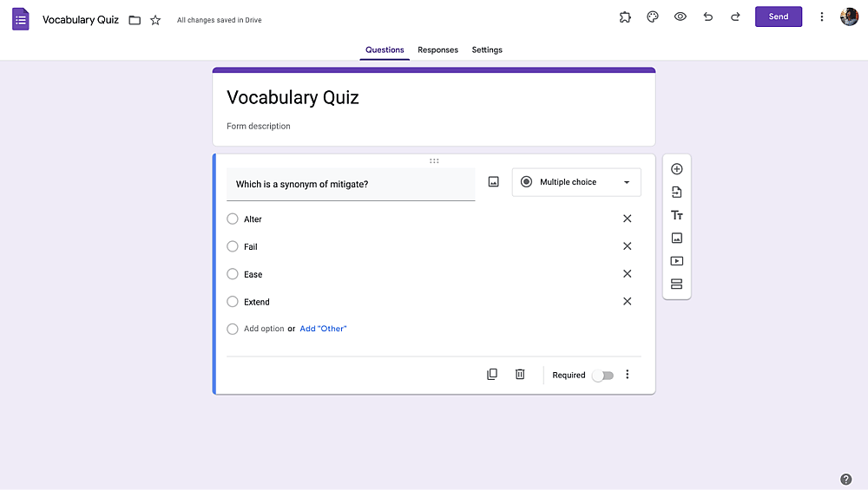Switch to the Settings tab
This screenshot has width=868, height=490.
click(487, 49)
